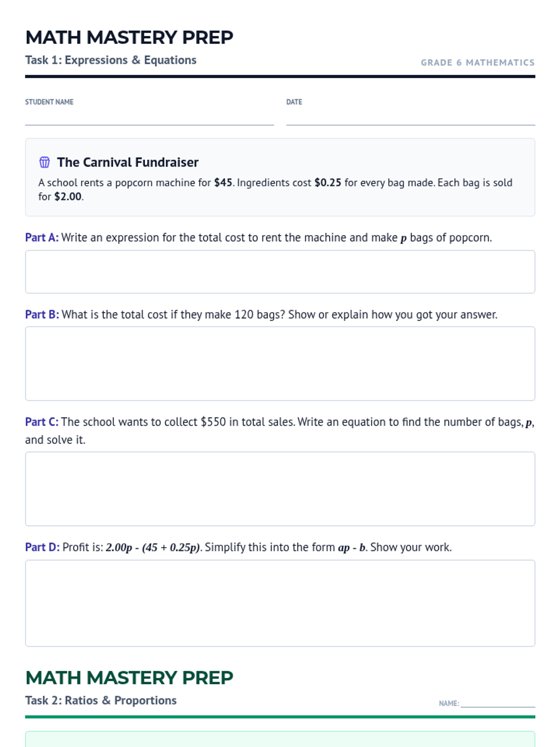This screenshot has width=560, height=747.
Task: Click the Grade 6 Mathematics label
Action: pos(478,63)
